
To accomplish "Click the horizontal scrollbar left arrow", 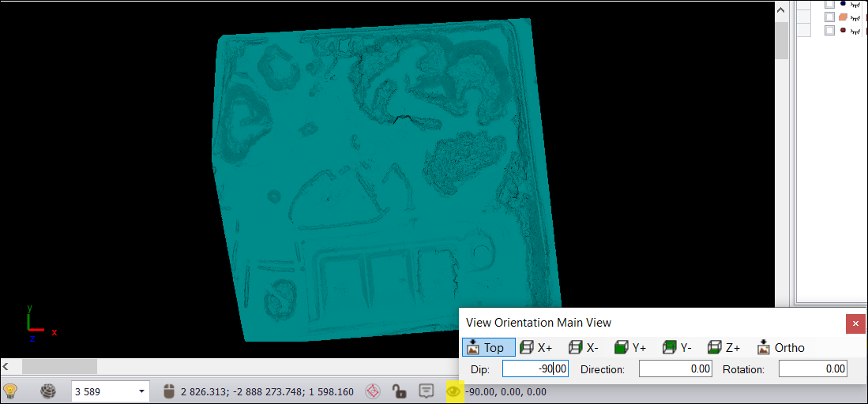I will pyautogui.click(x=7, y=366).
